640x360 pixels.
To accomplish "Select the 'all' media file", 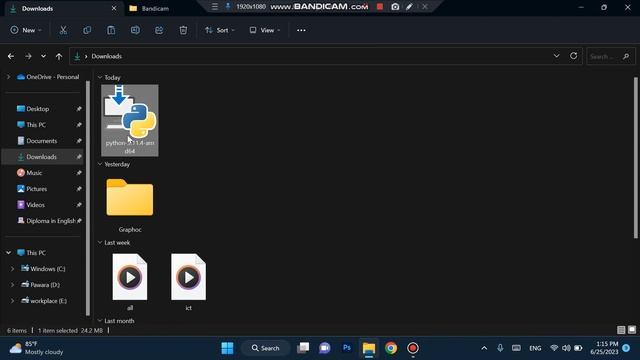I will [x=130, y=282].
